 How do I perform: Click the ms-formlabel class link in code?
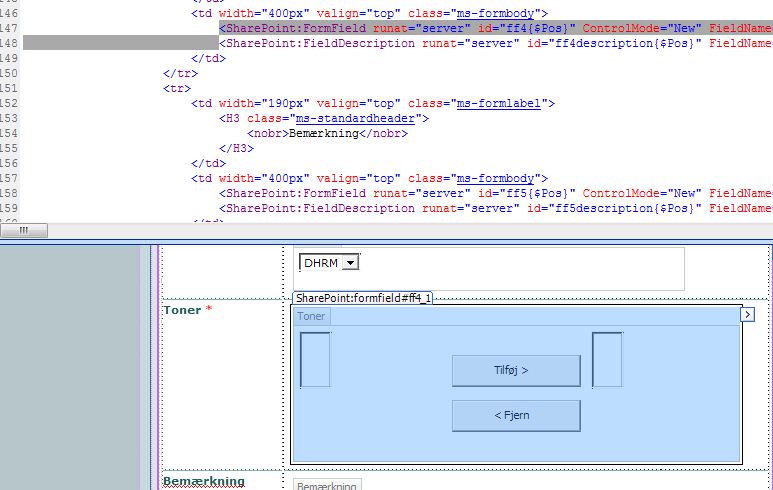click(499, 104)
